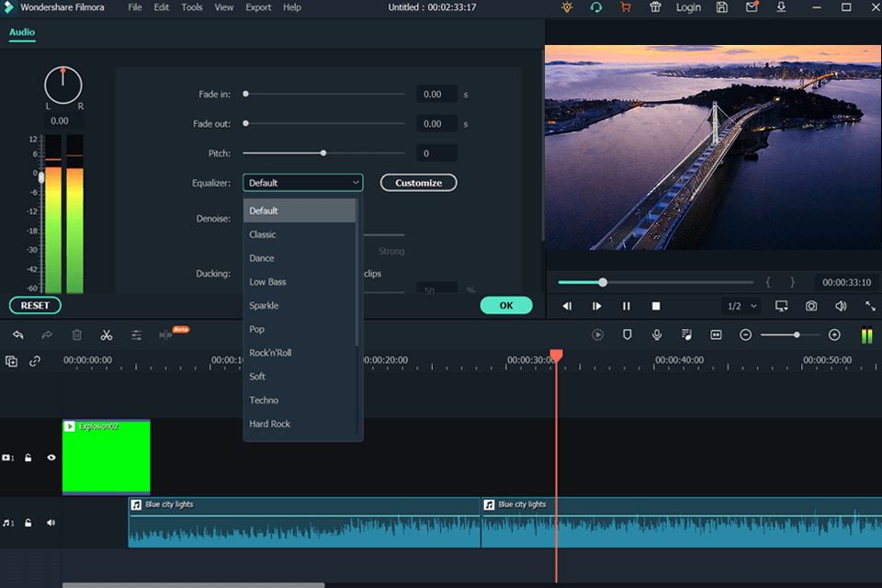Open the shopping cart icon in title bar
The height and width of the screenshot is (588, 882).
point(626,7)
